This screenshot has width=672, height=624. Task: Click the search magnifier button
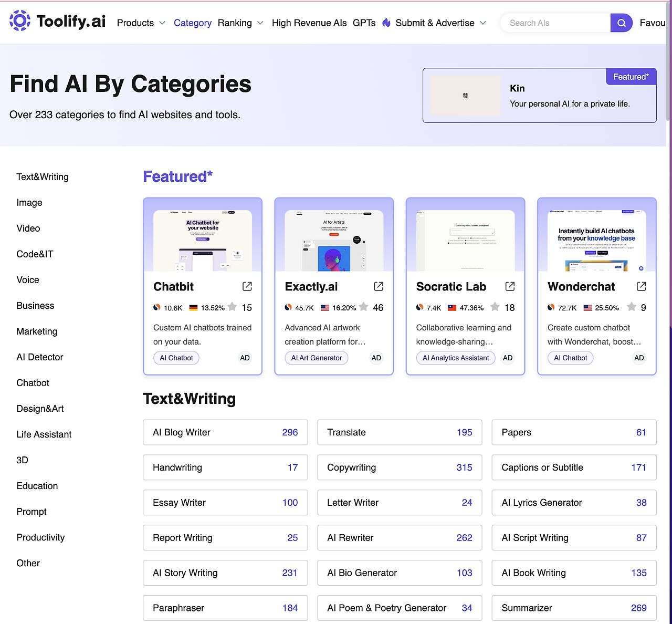tap(621, 23)
